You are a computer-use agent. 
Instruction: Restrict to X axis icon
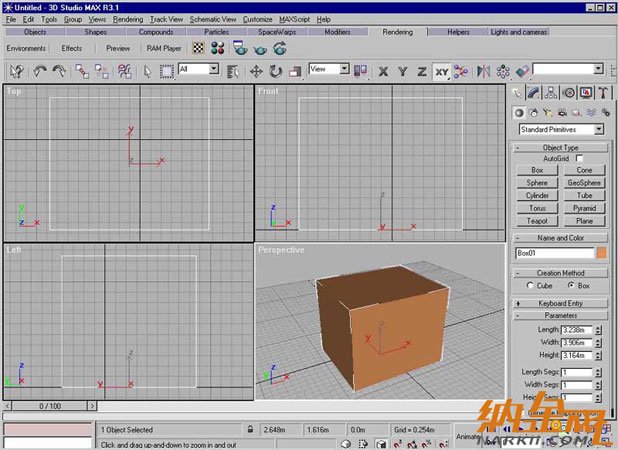[x=383, y=71]
